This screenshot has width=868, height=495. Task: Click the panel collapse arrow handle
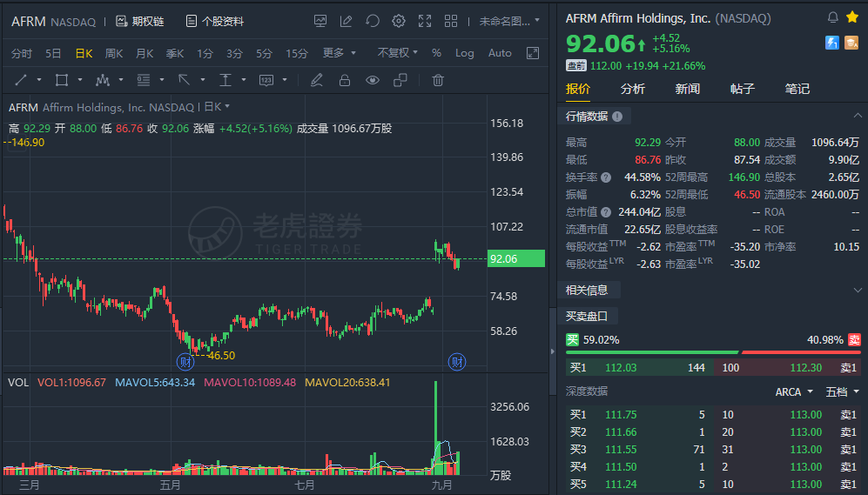553,351
